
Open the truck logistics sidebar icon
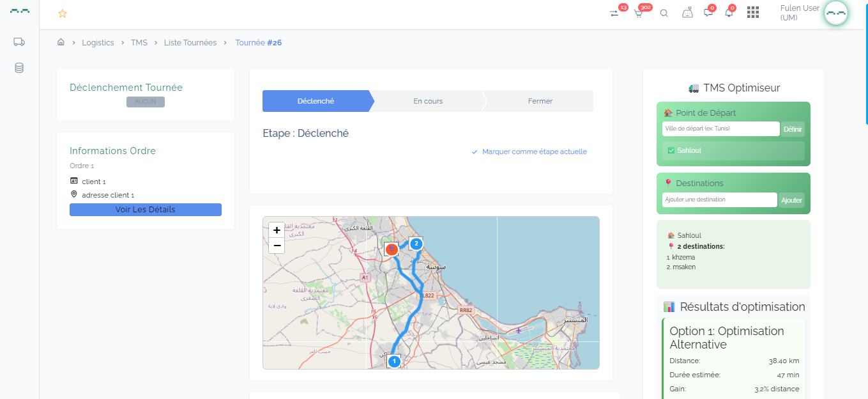(19, 42)
